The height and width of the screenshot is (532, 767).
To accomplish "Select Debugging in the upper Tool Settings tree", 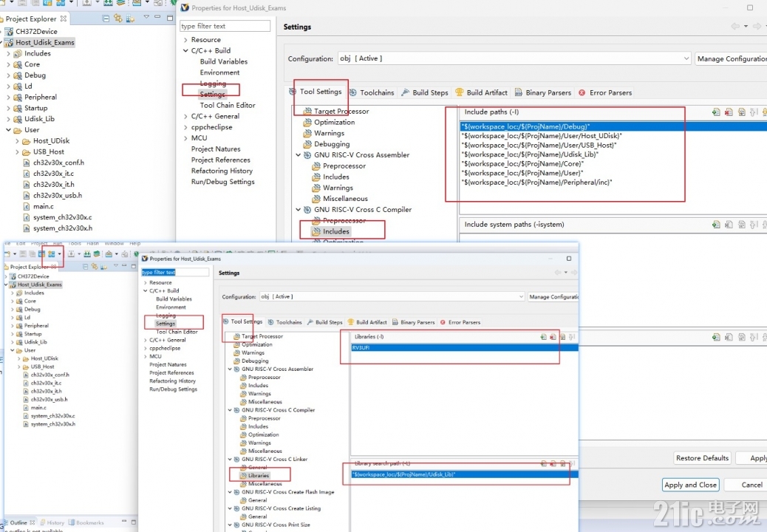I will [x=332, y=144].
